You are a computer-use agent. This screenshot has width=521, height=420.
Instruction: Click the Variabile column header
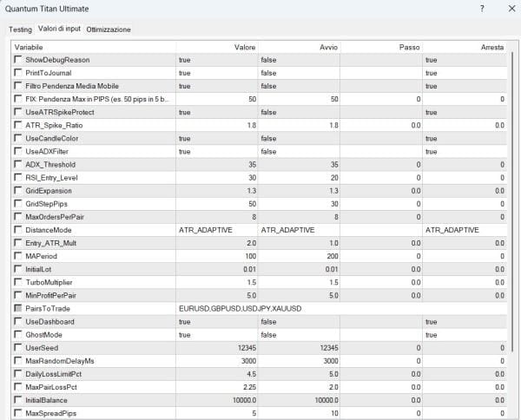[x=94, y=47]
